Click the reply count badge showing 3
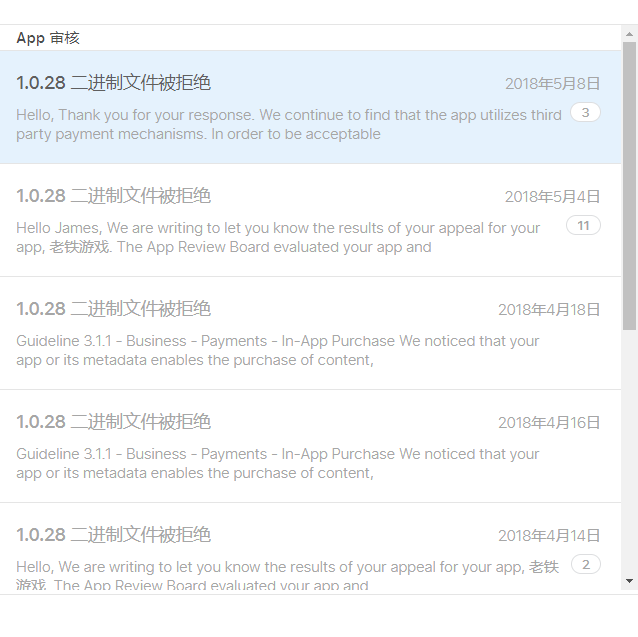 585,112
